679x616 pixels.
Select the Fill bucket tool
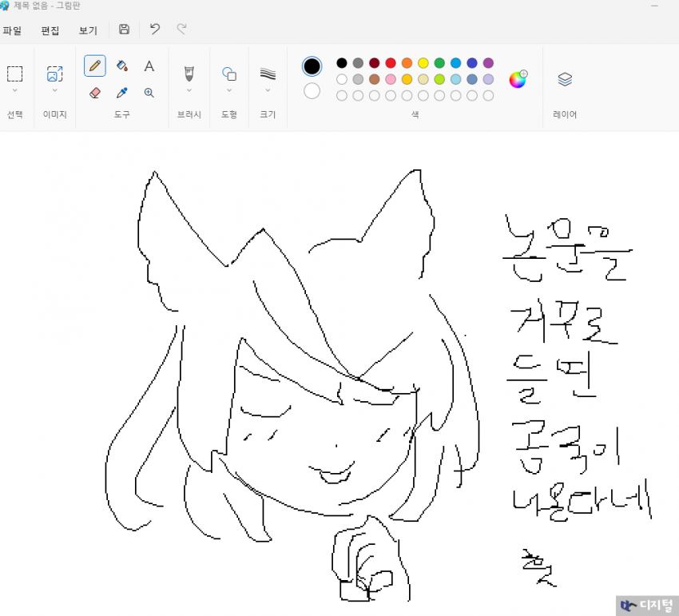click(122, 66)
